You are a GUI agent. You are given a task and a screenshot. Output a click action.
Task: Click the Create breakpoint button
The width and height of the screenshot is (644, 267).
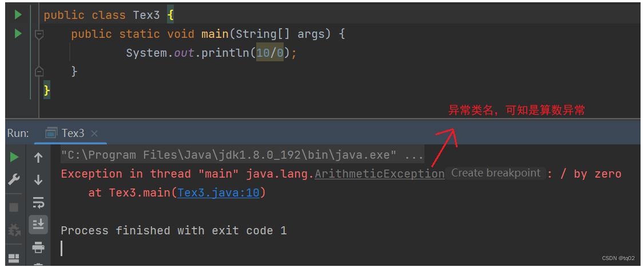495,173
